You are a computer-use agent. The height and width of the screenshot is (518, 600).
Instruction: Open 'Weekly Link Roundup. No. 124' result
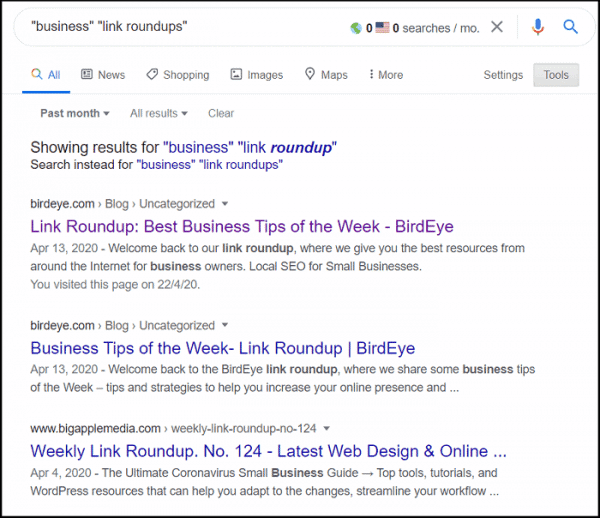click(268, 451)
